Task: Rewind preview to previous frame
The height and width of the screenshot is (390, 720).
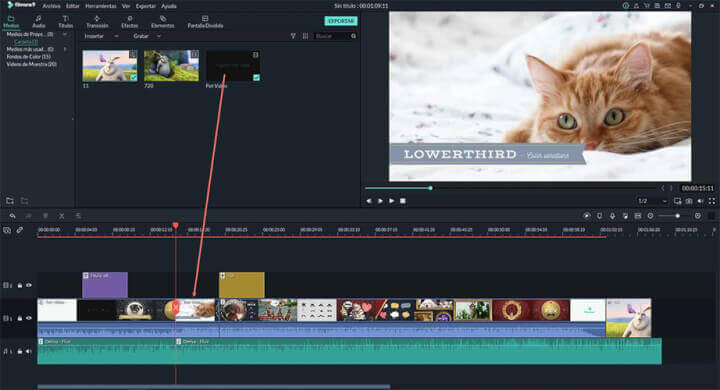Action: (369, 201)
